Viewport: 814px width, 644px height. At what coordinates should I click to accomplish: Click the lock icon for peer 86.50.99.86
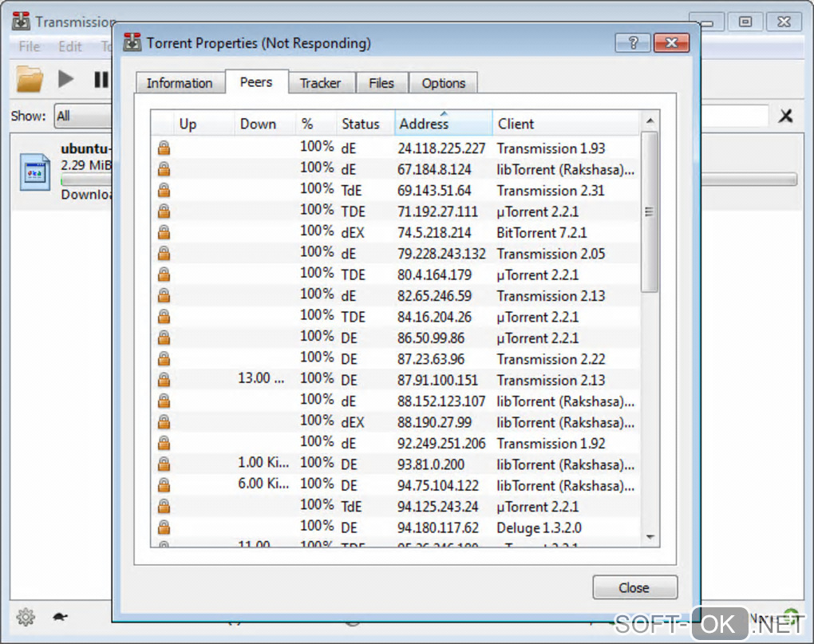point(164,338)
